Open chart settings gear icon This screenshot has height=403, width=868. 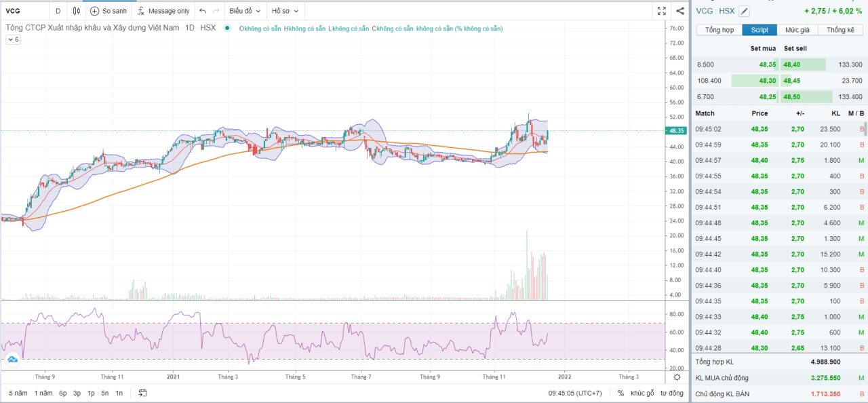pyautogui.click(x=676, y=377)
